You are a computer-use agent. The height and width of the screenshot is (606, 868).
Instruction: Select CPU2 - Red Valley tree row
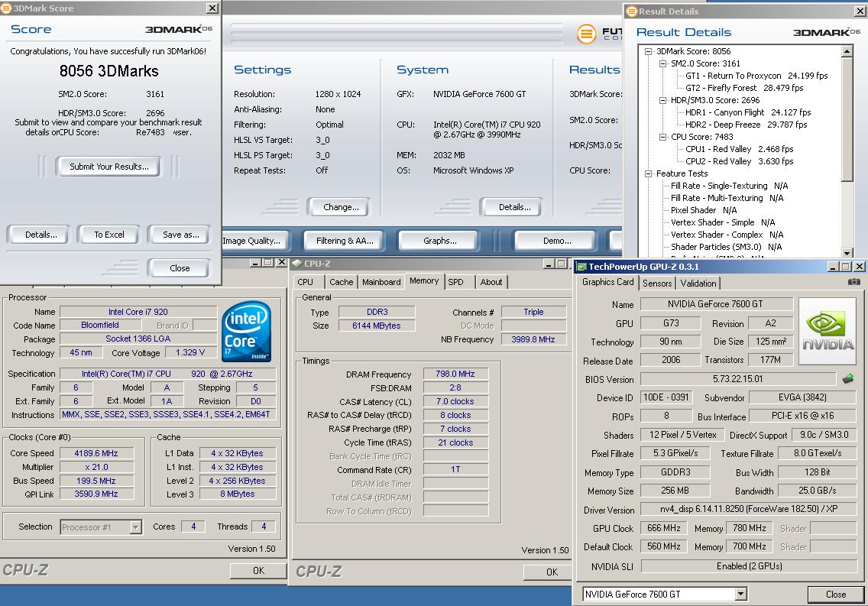click(x=739, y=161)
